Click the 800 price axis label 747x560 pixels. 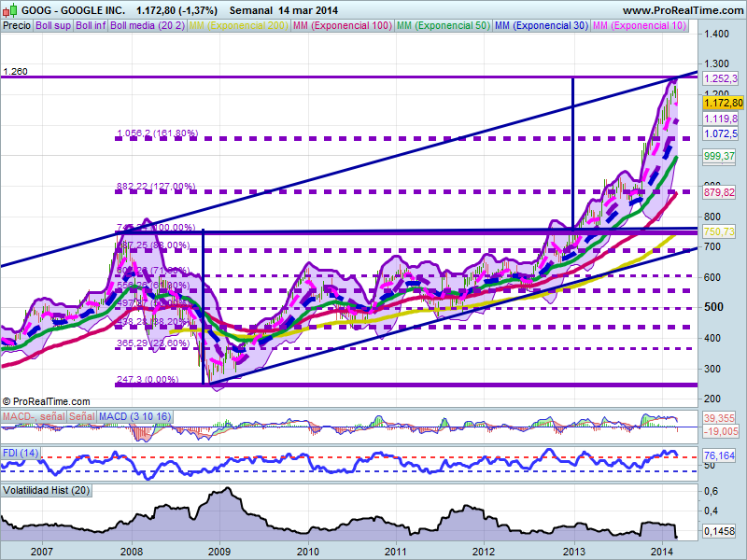pos(712,217)
